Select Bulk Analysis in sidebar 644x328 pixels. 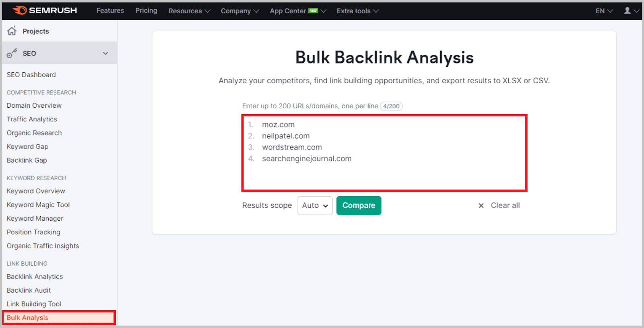point(59,318)
